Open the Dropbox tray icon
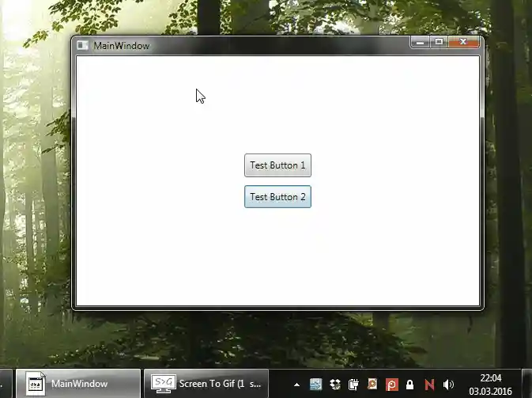The image size is (532, 398). (x=335, y=385)
